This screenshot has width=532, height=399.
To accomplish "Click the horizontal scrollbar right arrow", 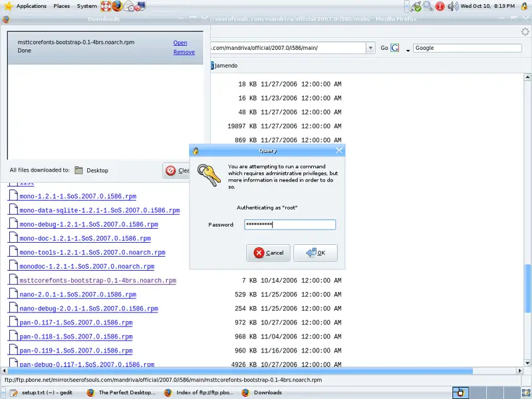I will (520, 371).
